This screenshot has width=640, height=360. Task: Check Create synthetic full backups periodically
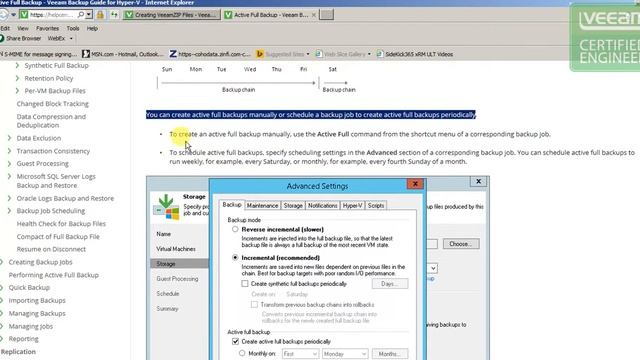click(245, 284)
